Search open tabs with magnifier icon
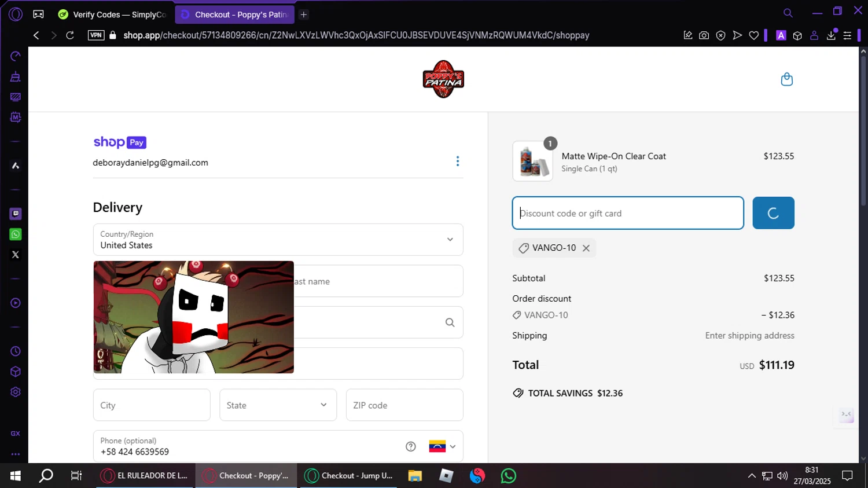Image resolution: width=868 pixels, height=488 pixels. pyautogui.click(x=788, y=13)
